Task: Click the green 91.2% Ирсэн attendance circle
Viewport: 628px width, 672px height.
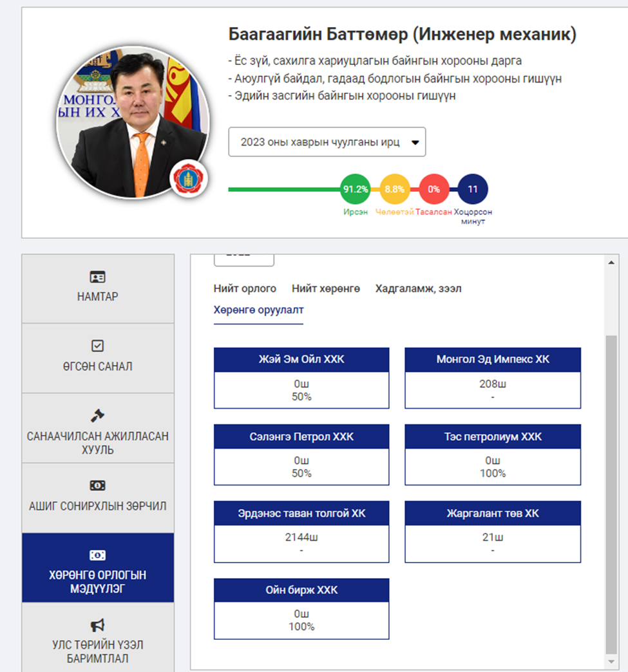Action: (x=355, y=189)
